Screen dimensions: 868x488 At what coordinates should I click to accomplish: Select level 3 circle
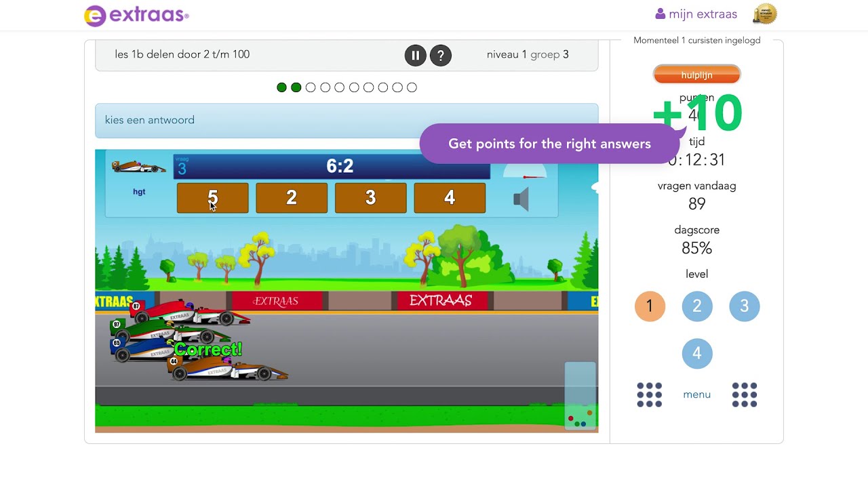pos(745,306)
